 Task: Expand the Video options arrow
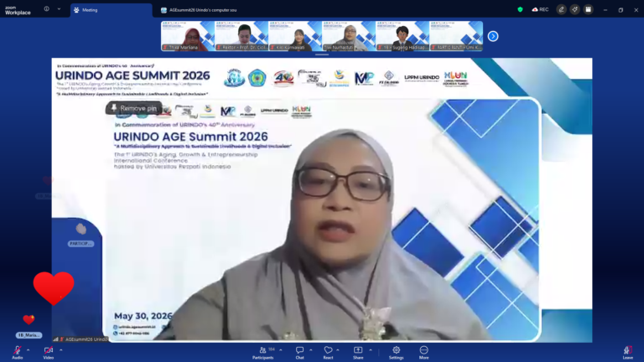click(x=60, y=350)
